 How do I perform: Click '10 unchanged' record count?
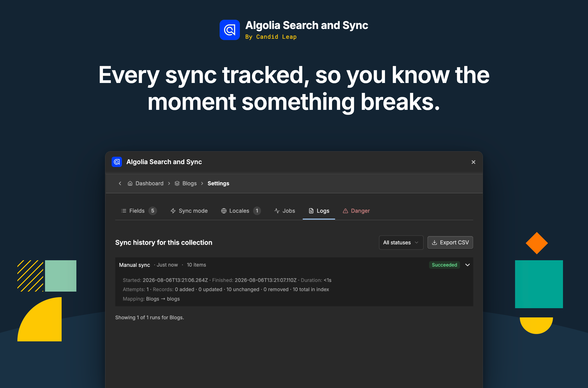[x=243, y=289]
